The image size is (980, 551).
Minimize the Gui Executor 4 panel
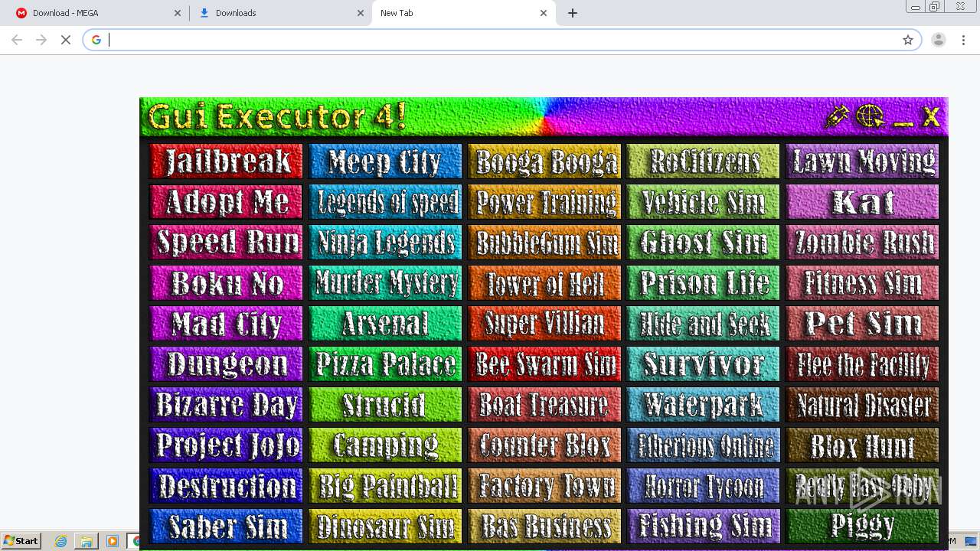pyautogui.click(x=903, y=123)
